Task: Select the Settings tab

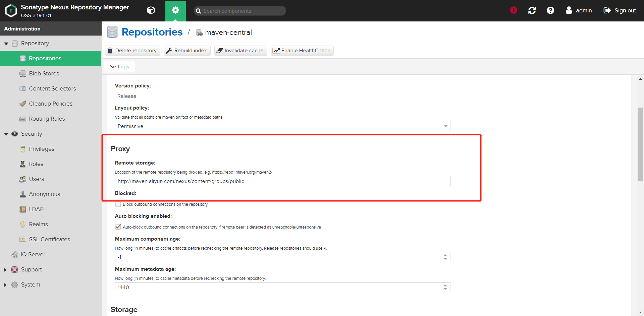Action: coord(119,67)
